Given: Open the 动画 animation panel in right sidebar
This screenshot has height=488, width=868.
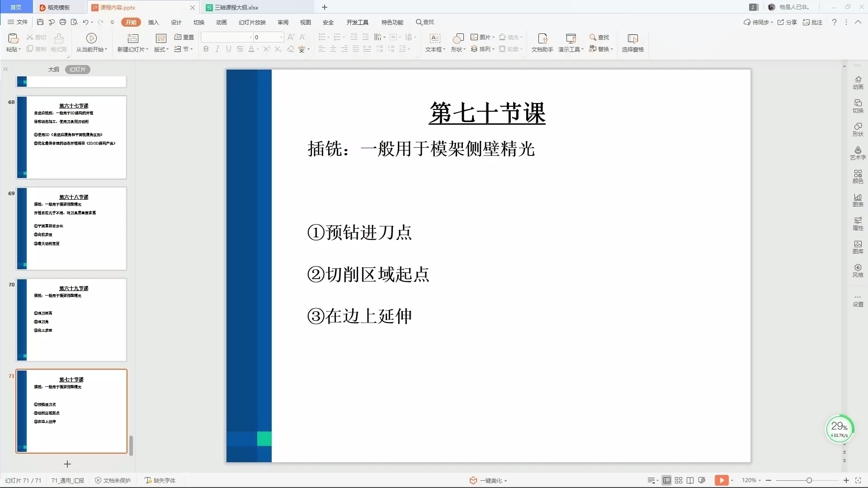Looking at the screenshot, I should [858, 82].
